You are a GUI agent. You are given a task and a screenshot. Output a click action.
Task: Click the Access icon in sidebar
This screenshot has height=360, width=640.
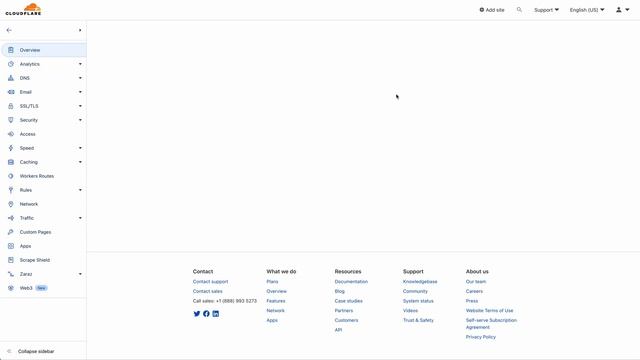coord(11,134)
